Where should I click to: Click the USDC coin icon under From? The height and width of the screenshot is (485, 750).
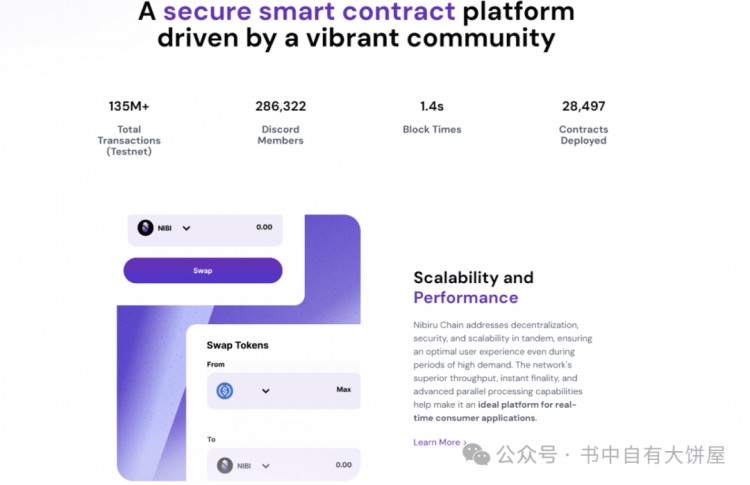tap(225, 391)
